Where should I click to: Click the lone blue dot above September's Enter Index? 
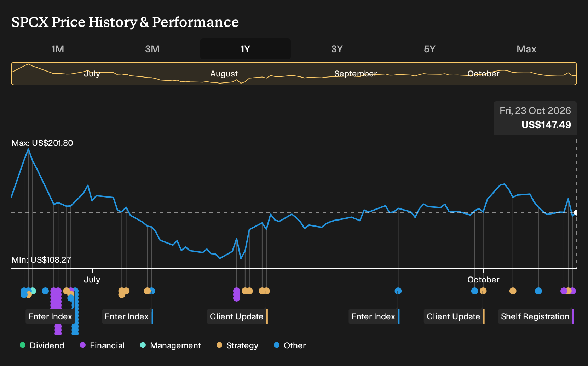tap(398, 291)
